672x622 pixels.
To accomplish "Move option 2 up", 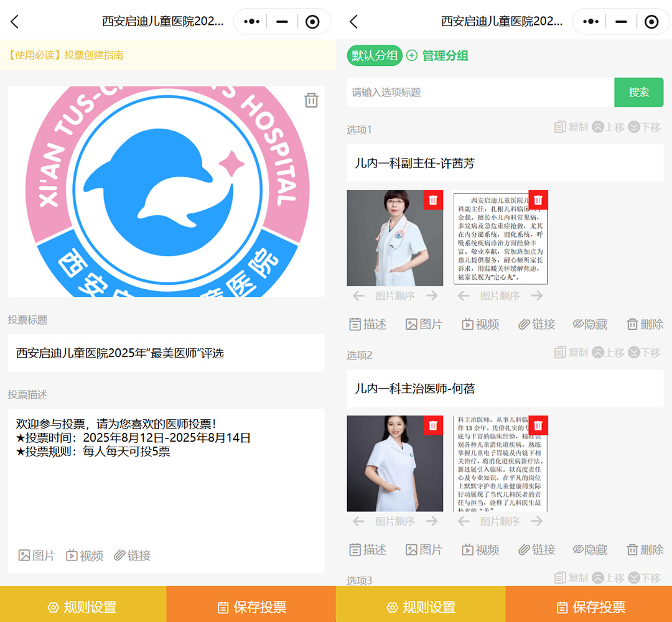I will click(x=608, y=352).
